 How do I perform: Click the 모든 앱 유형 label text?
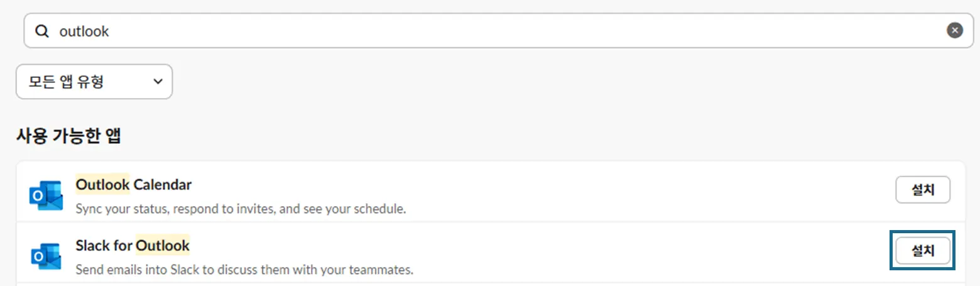pos(66,82)
